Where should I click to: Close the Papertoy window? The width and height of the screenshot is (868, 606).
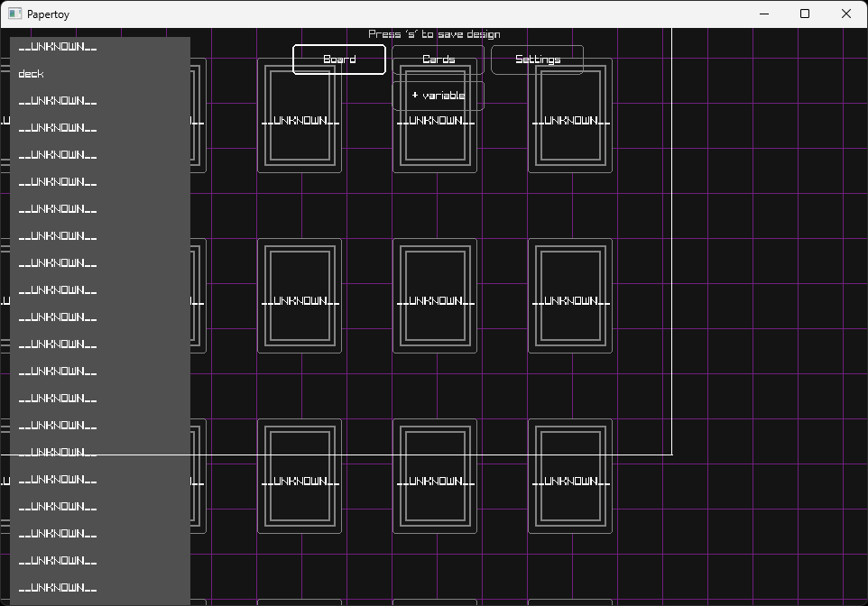pos(845,14)
